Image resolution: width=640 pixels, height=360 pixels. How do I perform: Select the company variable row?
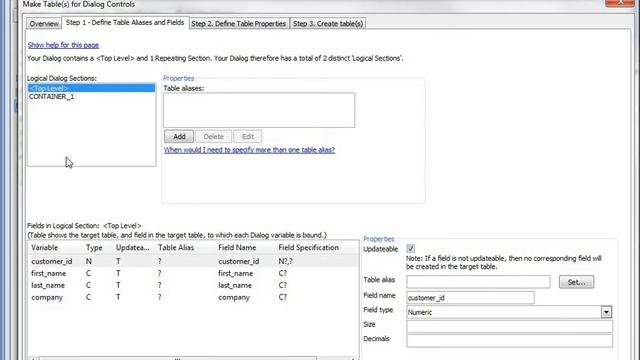tap(194, 297)
